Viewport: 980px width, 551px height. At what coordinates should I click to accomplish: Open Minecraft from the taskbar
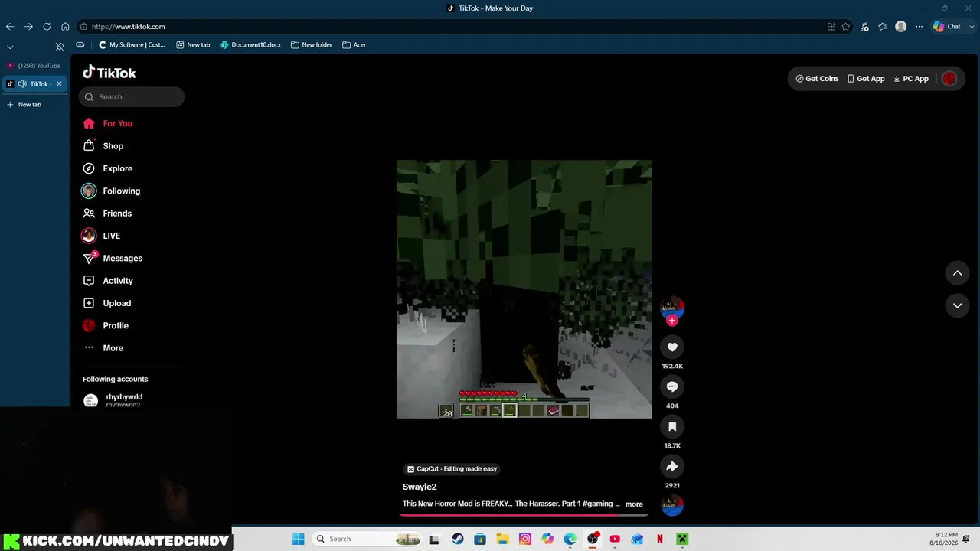[x=682, y=539]
